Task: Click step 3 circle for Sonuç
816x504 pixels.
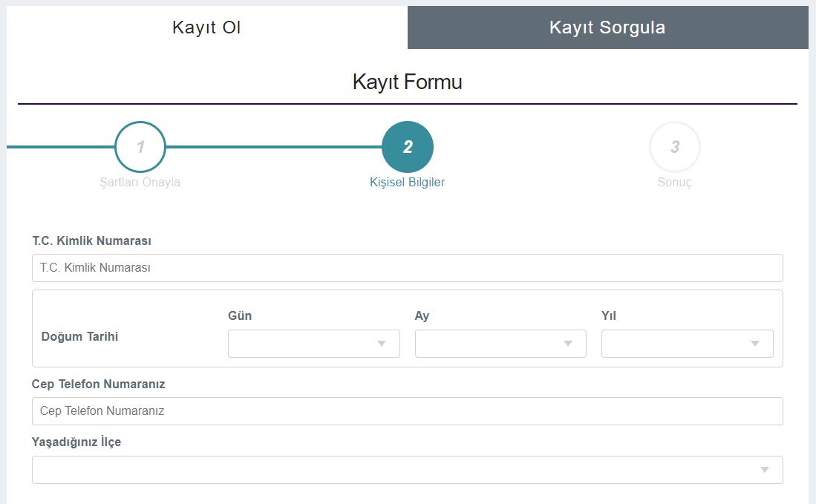Action: click(x=675, y=146)
